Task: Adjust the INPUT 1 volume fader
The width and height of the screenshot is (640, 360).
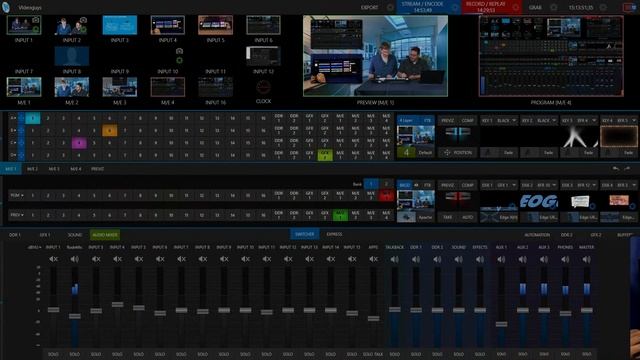Action: coord(53,310)
